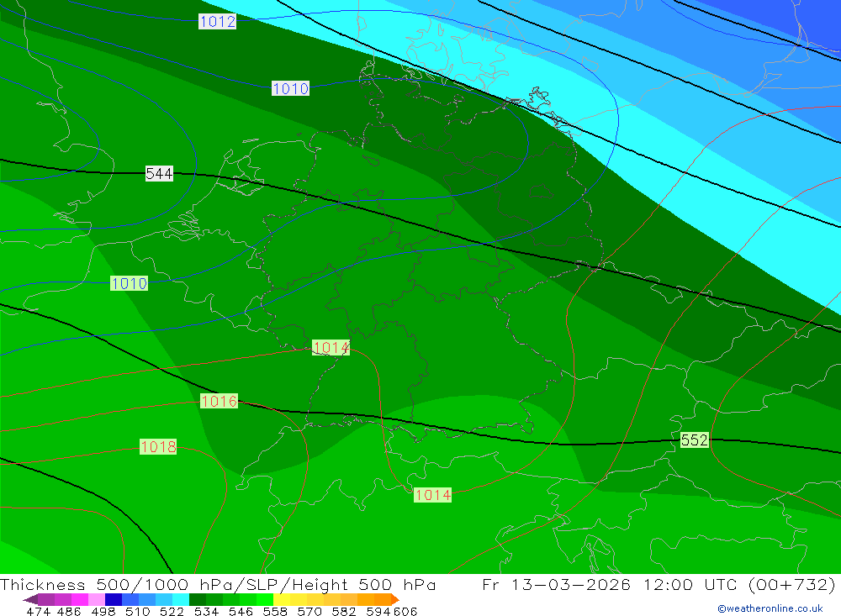Select the cyan legend swatch
Screen dimensions: 841x616
[181, 599]
